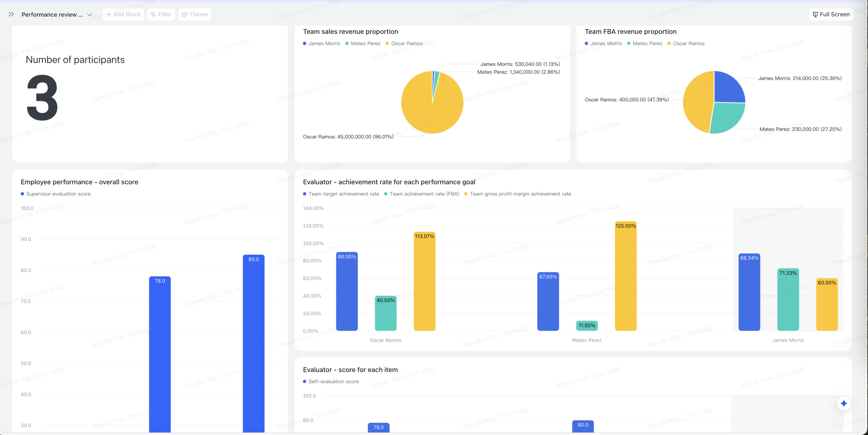868x435 pixels.
Task: Open the Theme settings
Action: coord(194,14)
